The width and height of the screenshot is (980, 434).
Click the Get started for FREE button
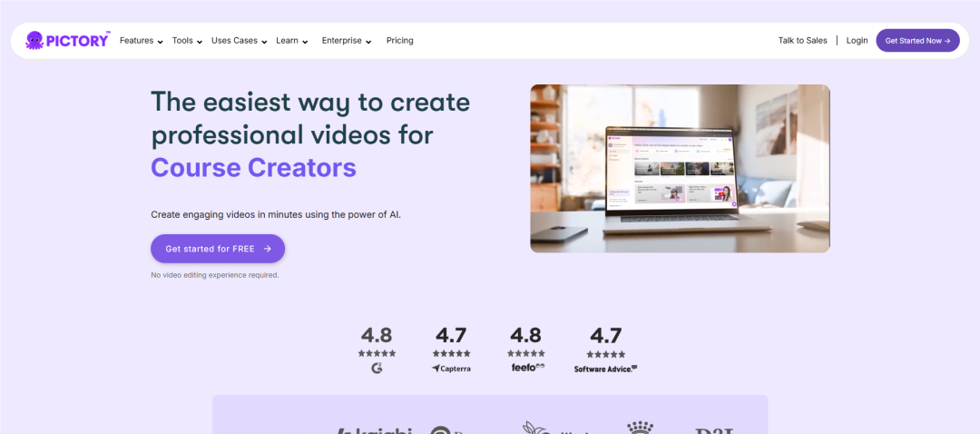(218, 249)
